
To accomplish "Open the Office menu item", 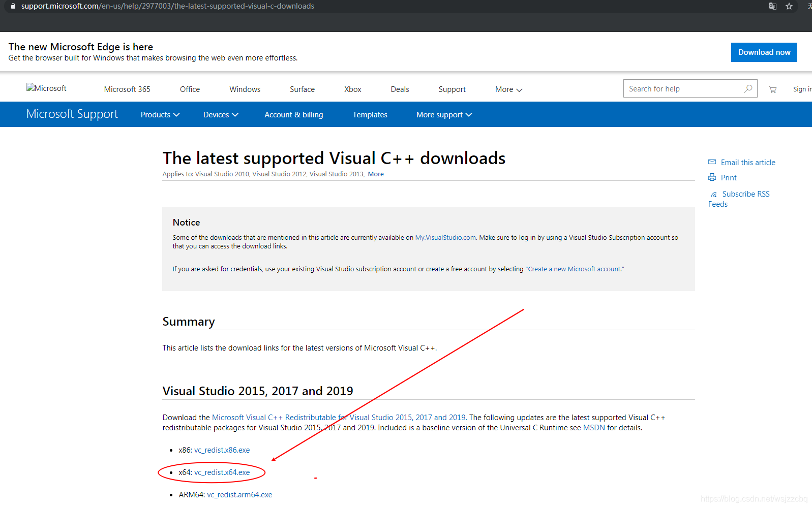I will [x=190, y=89].
